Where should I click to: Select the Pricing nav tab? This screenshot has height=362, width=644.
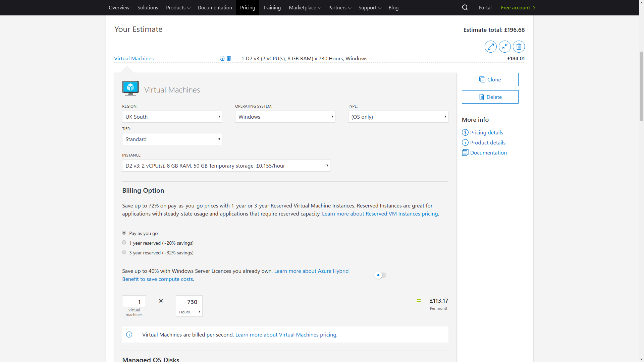pyautogui.click(x=248, y=7)
